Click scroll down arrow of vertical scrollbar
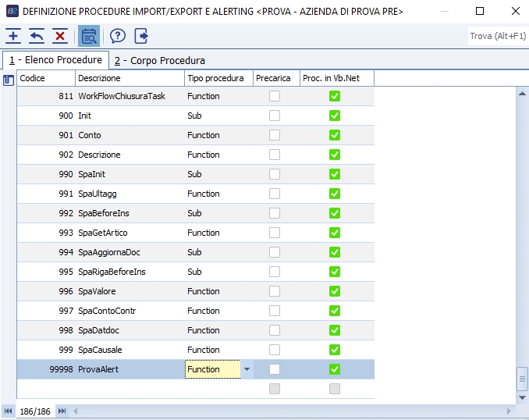Viewport: 529px width, 420px height. pos(523,397)
